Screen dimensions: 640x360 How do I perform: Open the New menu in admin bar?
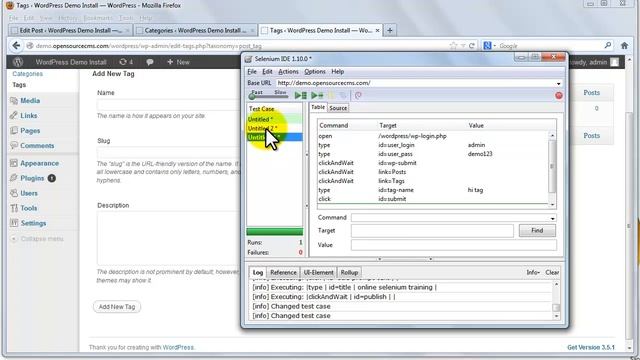click(x=178, y=62)
